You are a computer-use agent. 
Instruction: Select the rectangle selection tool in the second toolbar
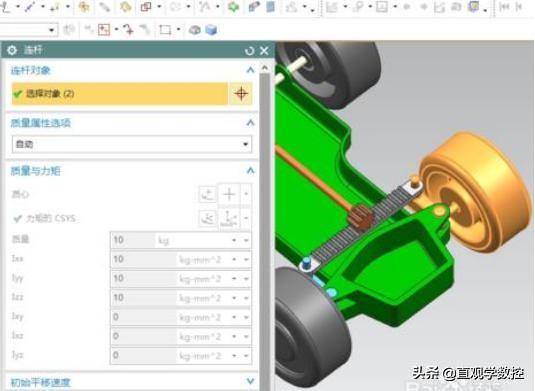(x=165, y=30)
